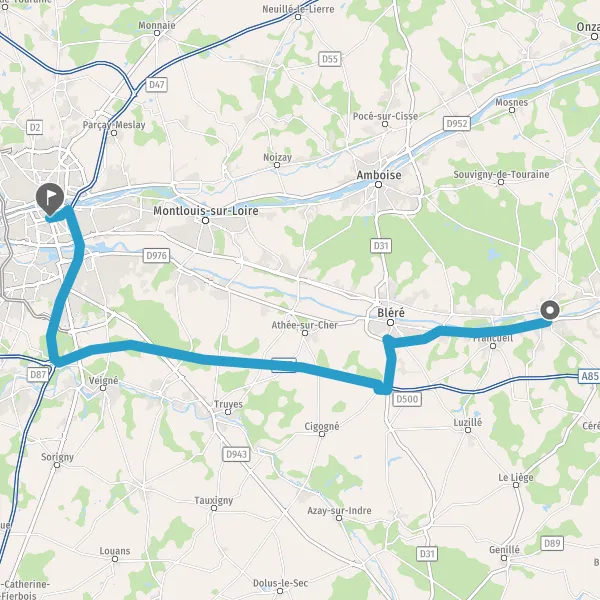Click the A85 motorway shield
600x600 pixels.
(x=589, y=376)
